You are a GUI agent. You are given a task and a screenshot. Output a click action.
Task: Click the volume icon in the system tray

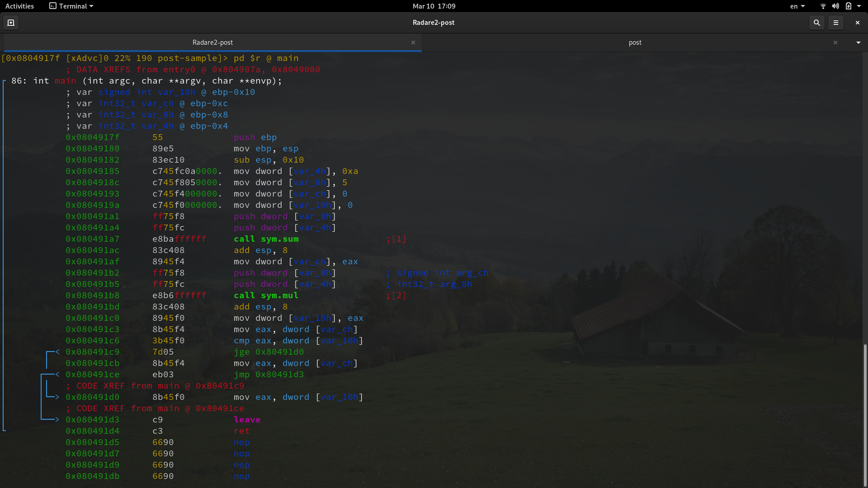pyautogui.click(x=835, y=6)
